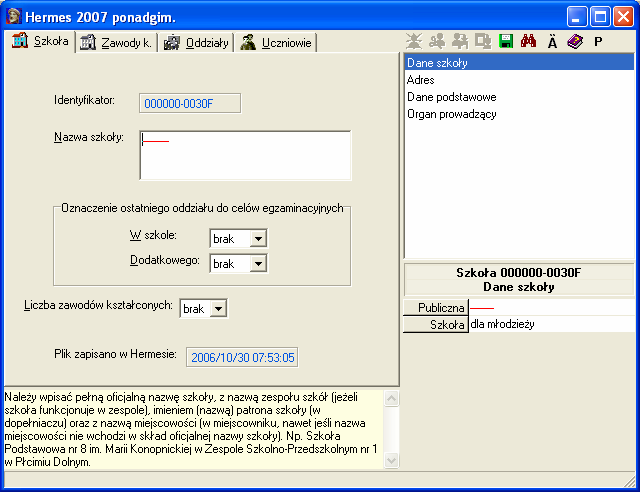Expand the Dodatkowego dropdown
The width and height of the screenshot is (640, 492).
coord(258,264)
